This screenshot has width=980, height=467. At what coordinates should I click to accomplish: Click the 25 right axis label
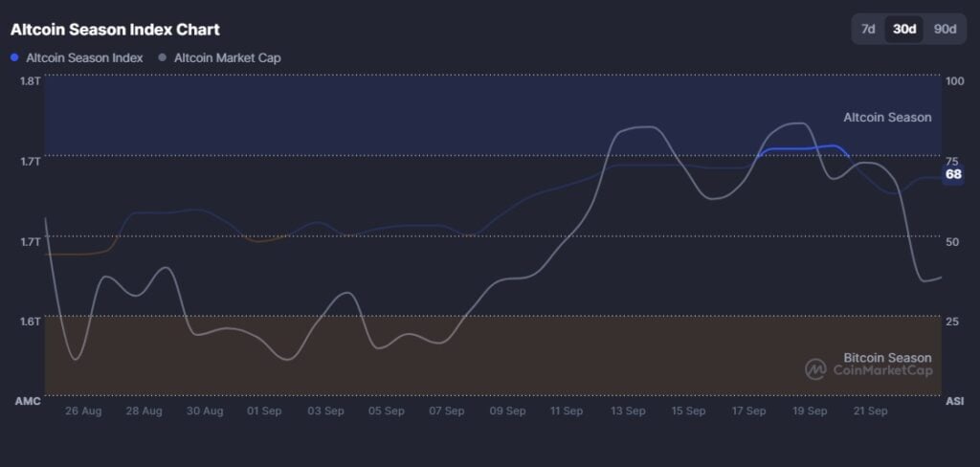[952, 322]
